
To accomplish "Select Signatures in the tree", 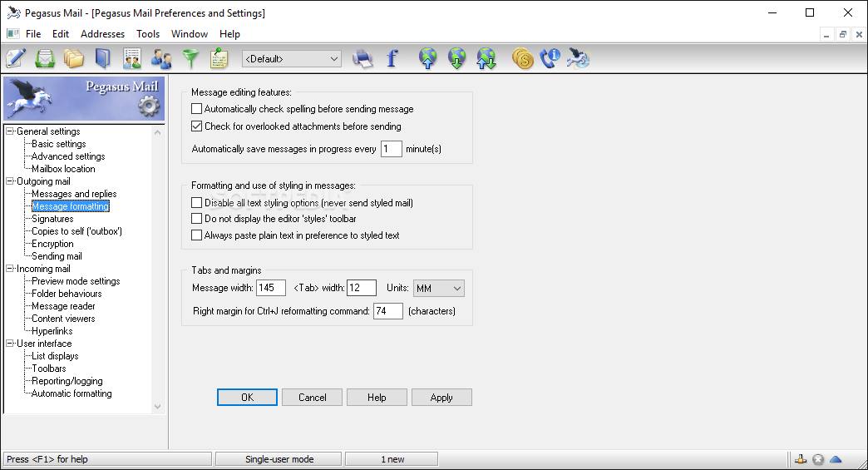I will point(52,219).
